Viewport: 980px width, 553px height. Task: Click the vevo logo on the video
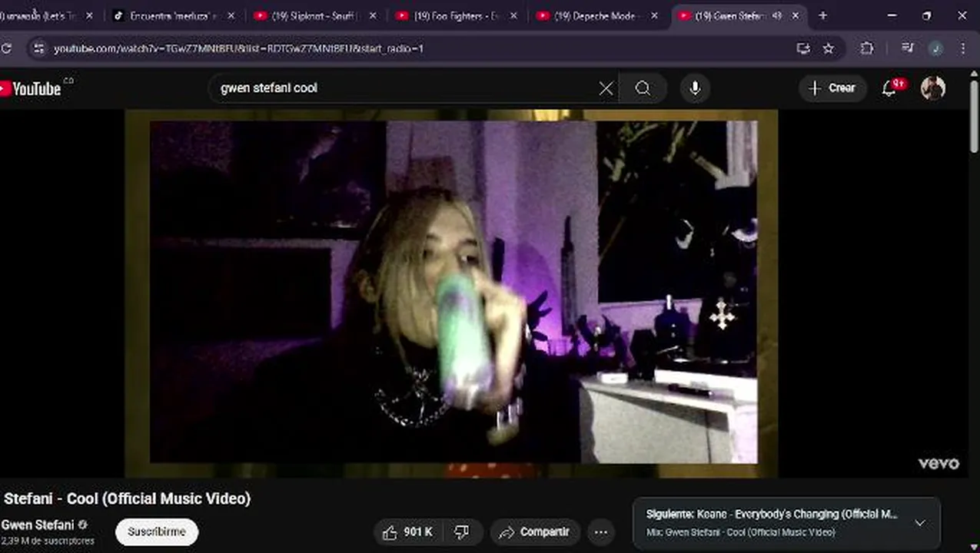tap(938, 463)
